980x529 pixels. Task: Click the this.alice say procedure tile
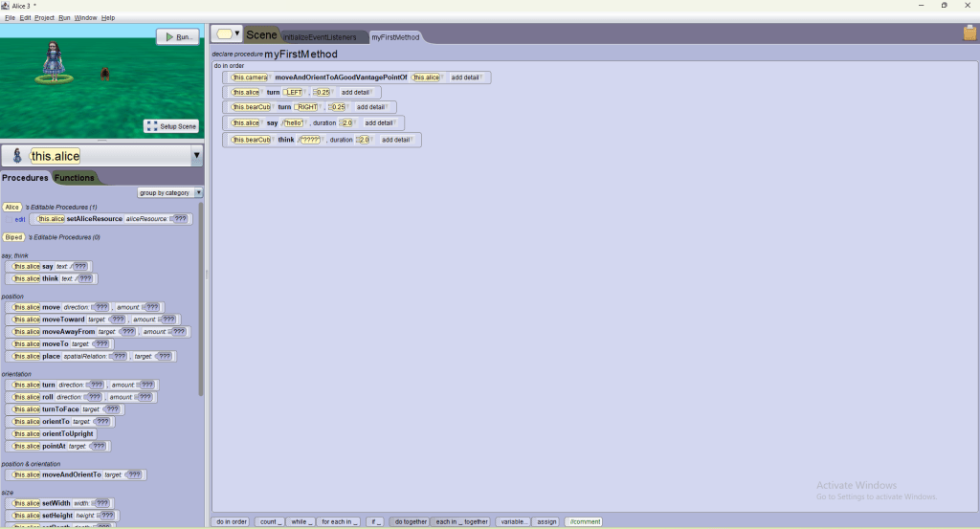[x=49, y=267]
